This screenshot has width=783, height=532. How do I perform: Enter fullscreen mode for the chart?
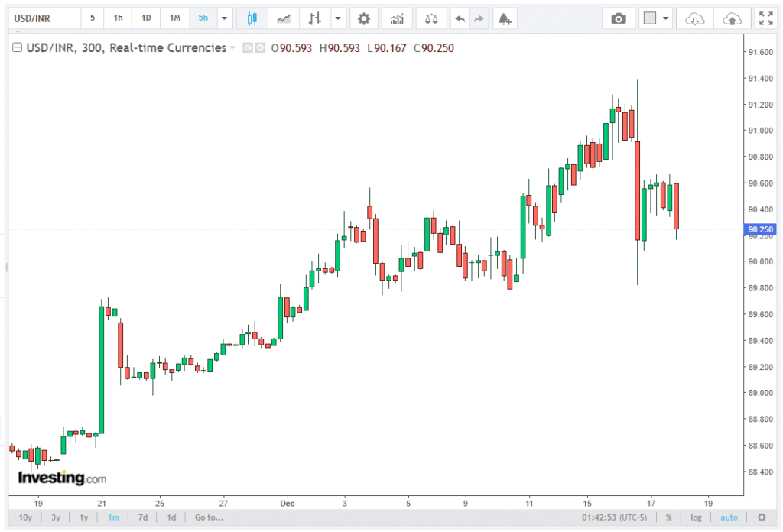[765, 18]
